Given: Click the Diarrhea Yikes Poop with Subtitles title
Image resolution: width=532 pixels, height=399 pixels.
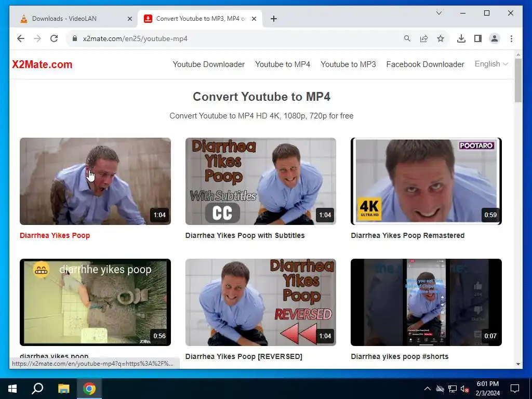Looking at the screenshot, I should [245, 235].
